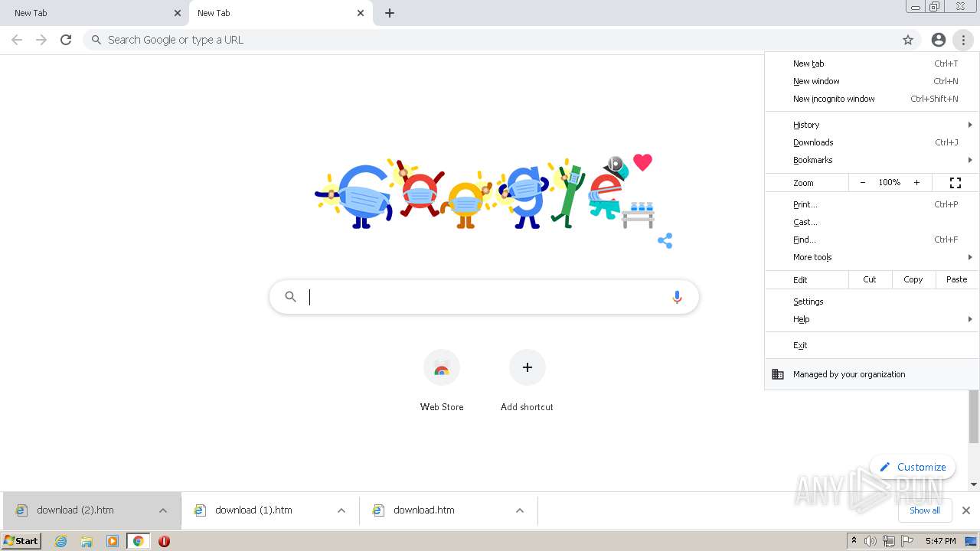
Task: Click the volume tray icon
Action: [x=871, y=541]
